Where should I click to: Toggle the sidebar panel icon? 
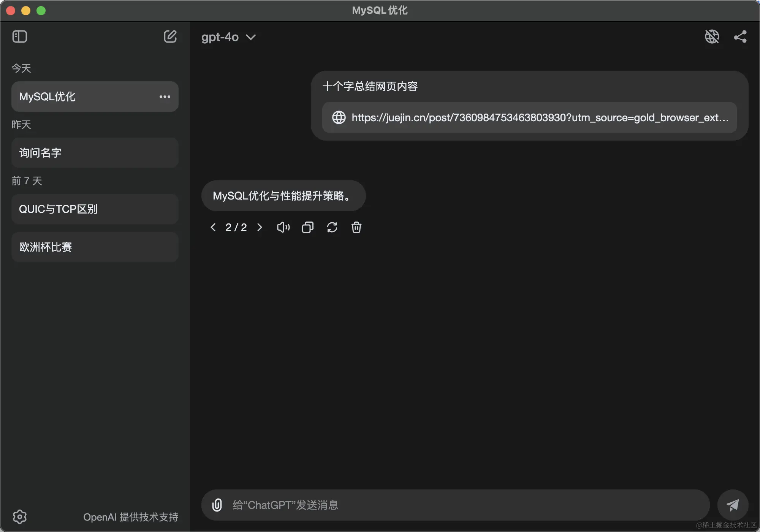[20, 36]
